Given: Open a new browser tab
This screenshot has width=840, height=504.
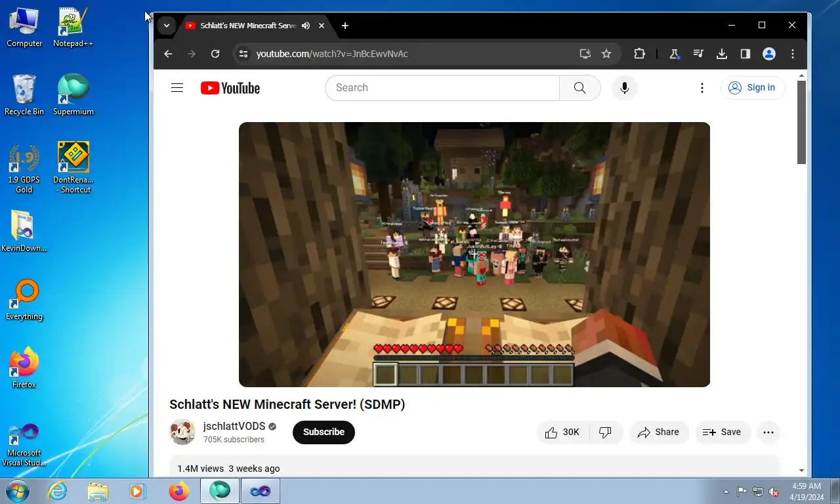Looking at the screenshot, I should point(345,26).
